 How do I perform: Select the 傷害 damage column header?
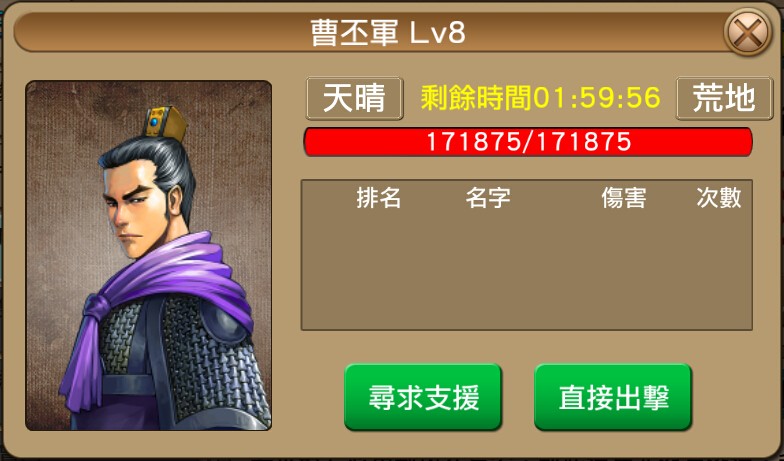(x=624, y=198)
